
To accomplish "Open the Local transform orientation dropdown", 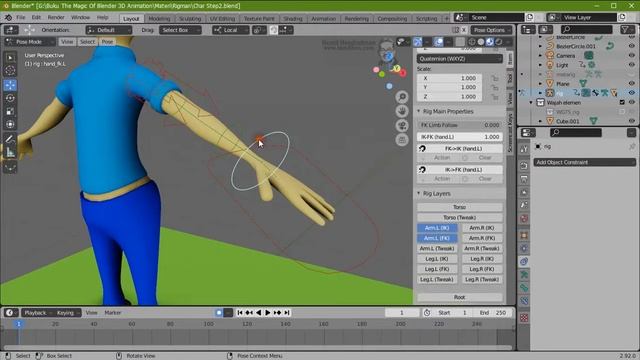I will click(x=230, y=30).
